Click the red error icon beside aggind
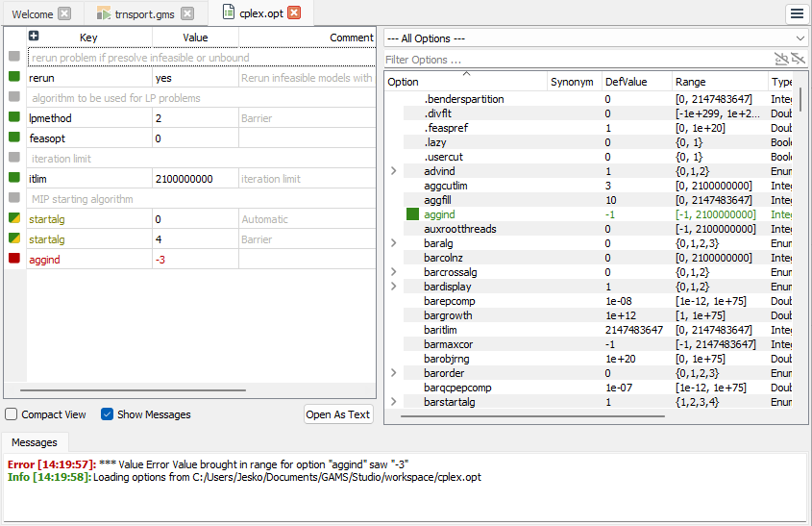 [x=14, y=259]
